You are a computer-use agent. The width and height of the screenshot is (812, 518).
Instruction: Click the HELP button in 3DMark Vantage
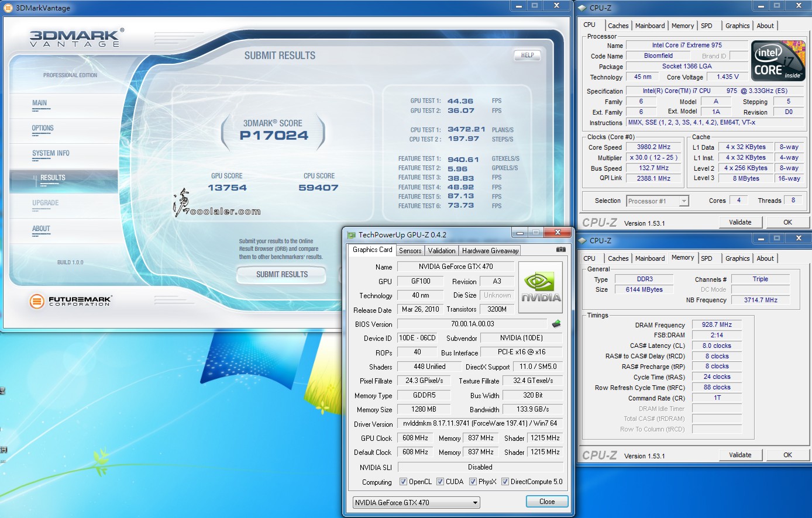527,56
